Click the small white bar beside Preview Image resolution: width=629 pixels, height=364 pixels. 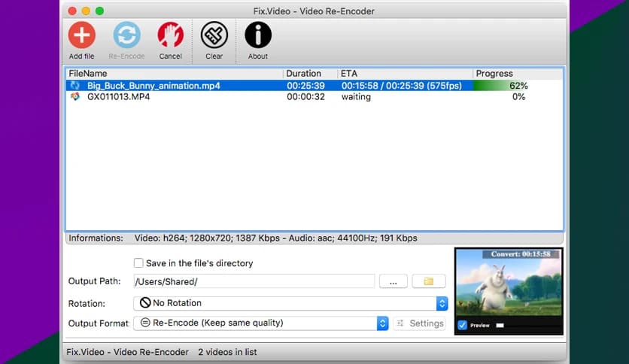[500, 325]
